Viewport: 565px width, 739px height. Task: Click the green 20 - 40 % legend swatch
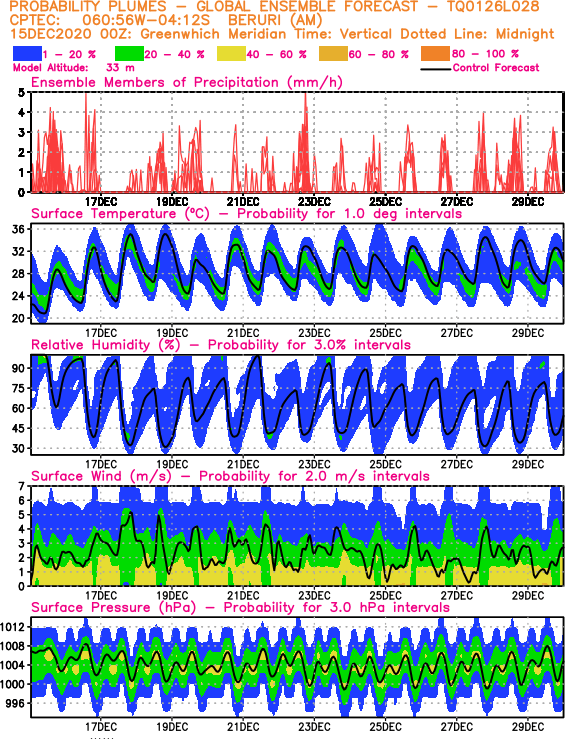tap(129, 54)
